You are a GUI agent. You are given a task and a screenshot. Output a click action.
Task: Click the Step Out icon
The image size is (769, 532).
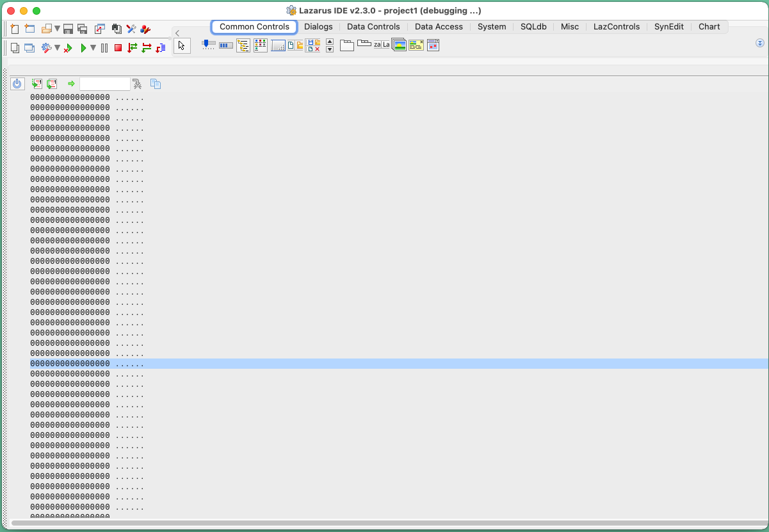[161, 47]
